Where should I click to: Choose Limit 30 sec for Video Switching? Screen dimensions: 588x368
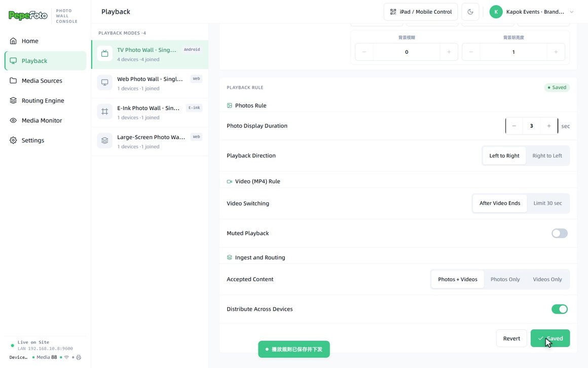pos(547,204)
